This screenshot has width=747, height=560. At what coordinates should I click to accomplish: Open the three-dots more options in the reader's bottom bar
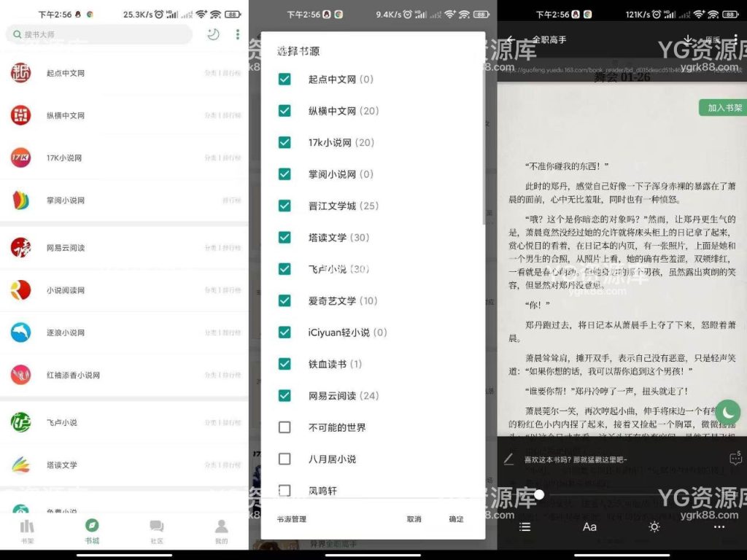(x=719, y=526)
